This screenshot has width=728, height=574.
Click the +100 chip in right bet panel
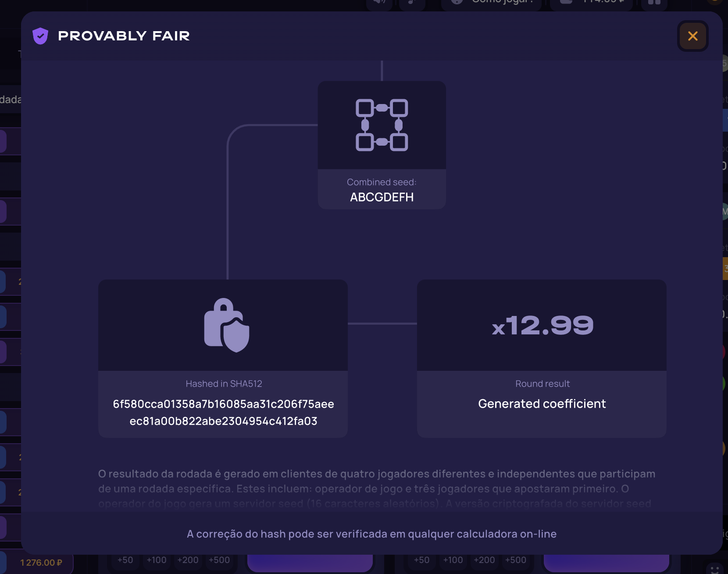[x=453, y=560]
